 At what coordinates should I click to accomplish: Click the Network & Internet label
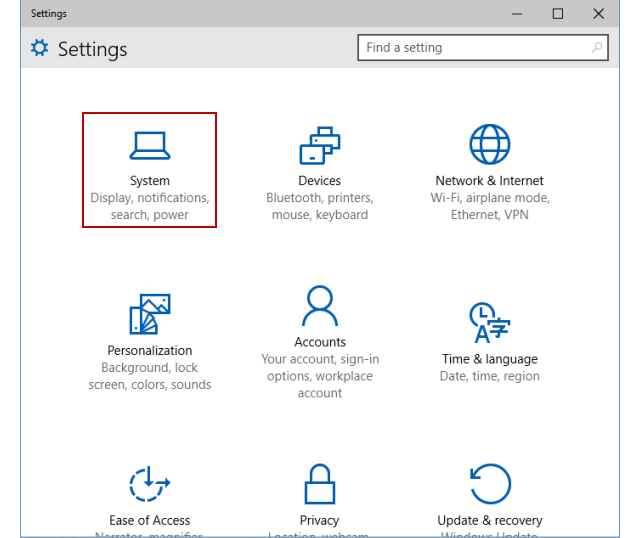[x=489, y=180]
